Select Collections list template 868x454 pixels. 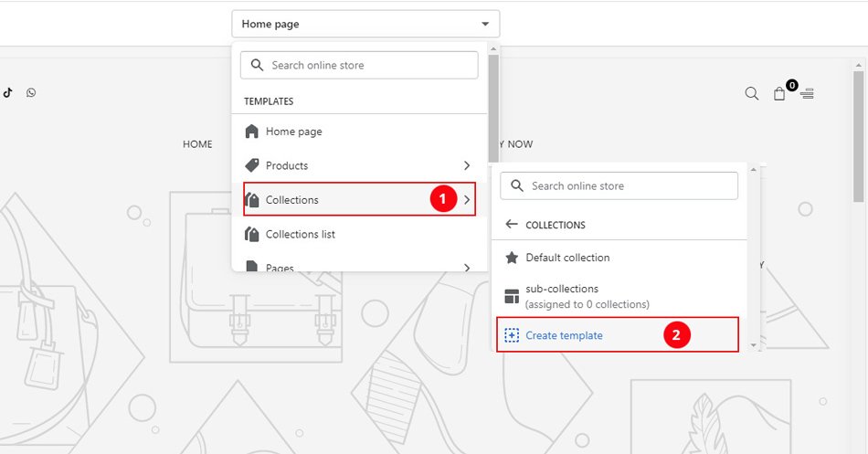(x=300, y=234)
